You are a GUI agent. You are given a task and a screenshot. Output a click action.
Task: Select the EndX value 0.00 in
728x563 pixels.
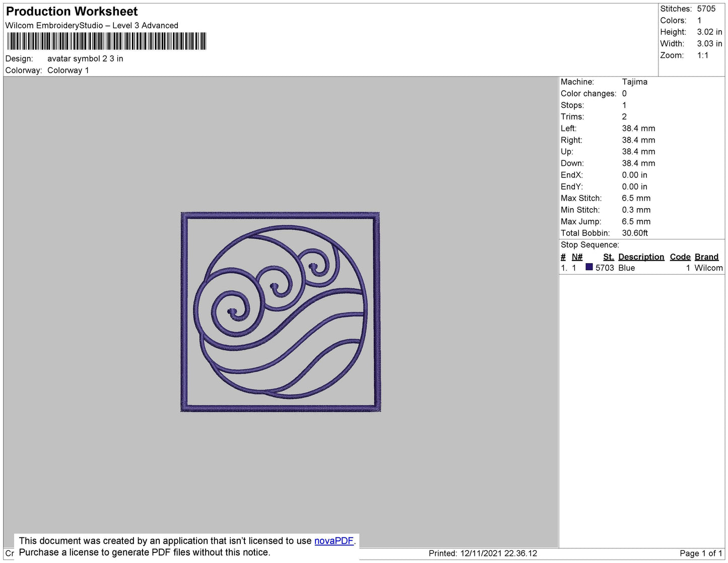coord(635,175)
